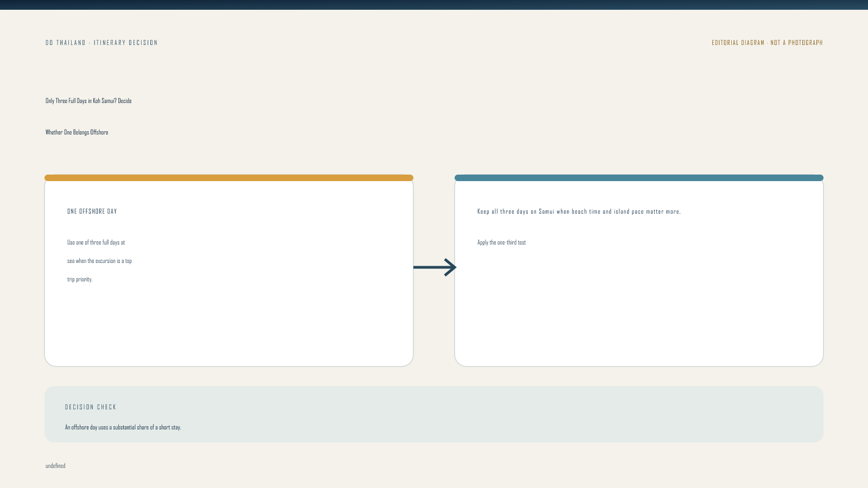Click the line 'sea when the excursion is a top'
Image resolution: width=868 pixels, height=488 pixels.
click(x=99, y=261)
